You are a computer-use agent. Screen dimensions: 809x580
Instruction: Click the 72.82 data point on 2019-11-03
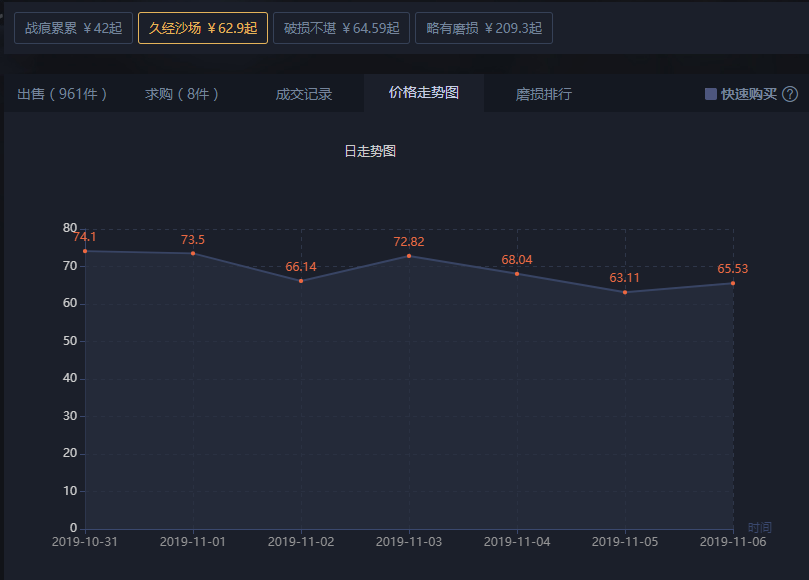(x=409, y=256)
